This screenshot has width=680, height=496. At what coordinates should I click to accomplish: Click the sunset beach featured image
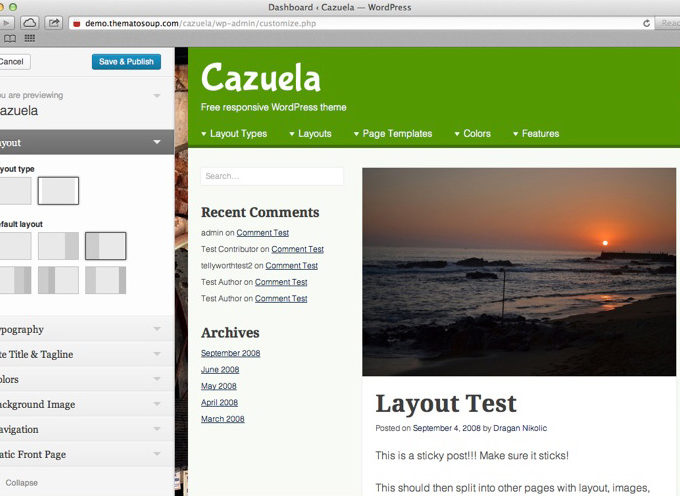pyautogui.click(x=518, y=271)
